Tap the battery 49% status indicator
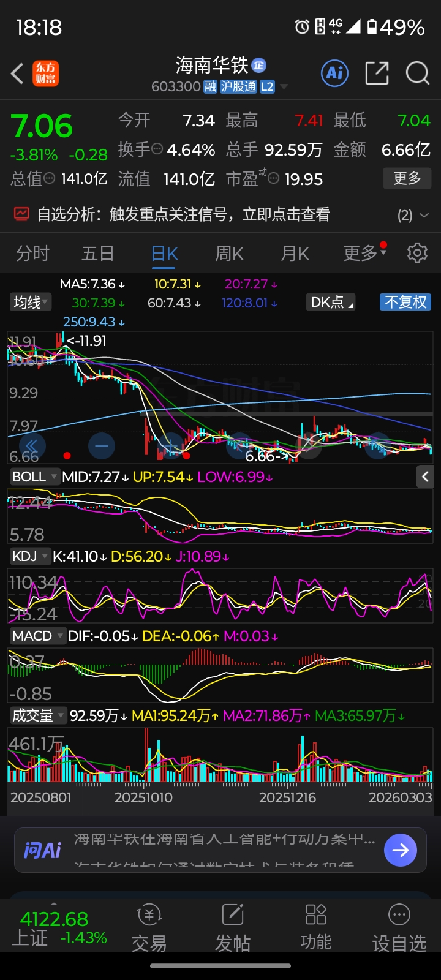The image size is (441, 980). coord(395,27)
